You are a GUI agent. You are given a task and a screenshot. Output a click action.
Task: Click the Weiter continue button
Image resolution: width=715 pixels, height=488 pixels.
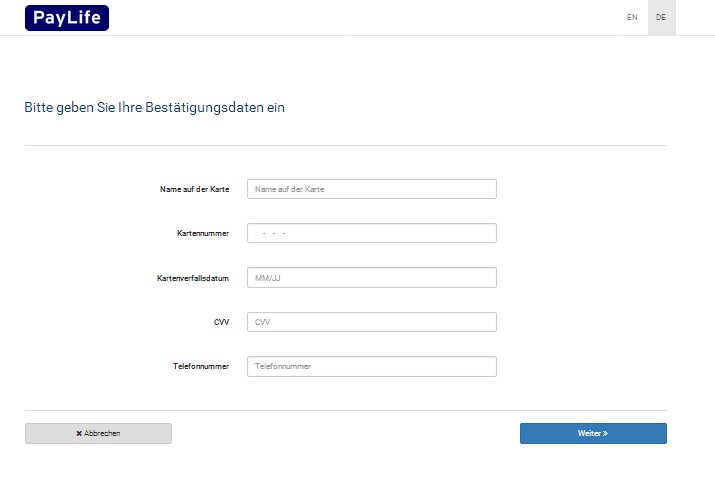(x=593, y=433)
